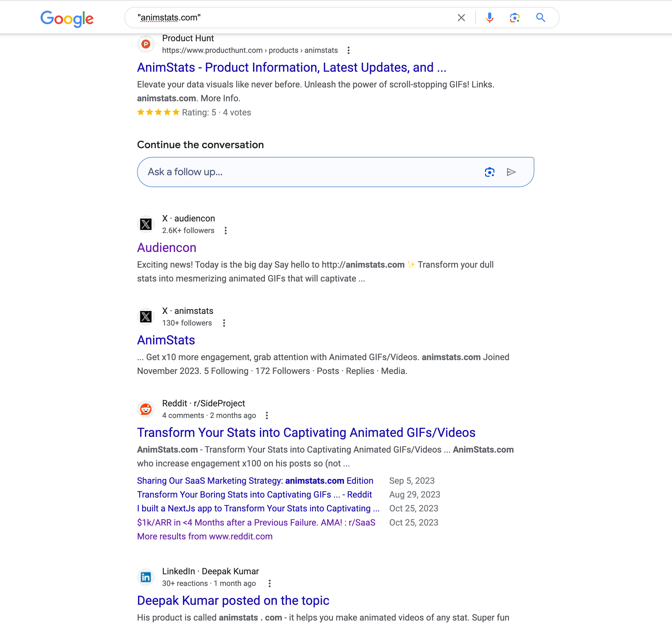Focus the Ask a follow up field
This screenshot has width=672, height=624.
pyautogui.click(x=311, y=172)
